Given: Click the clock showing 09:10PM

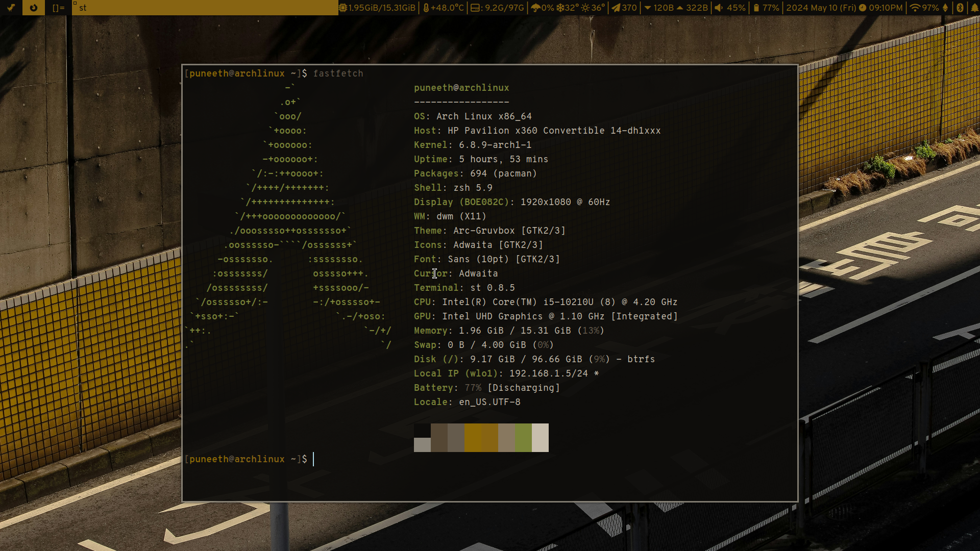Looking at the screenshot, I should pos(886,8).
